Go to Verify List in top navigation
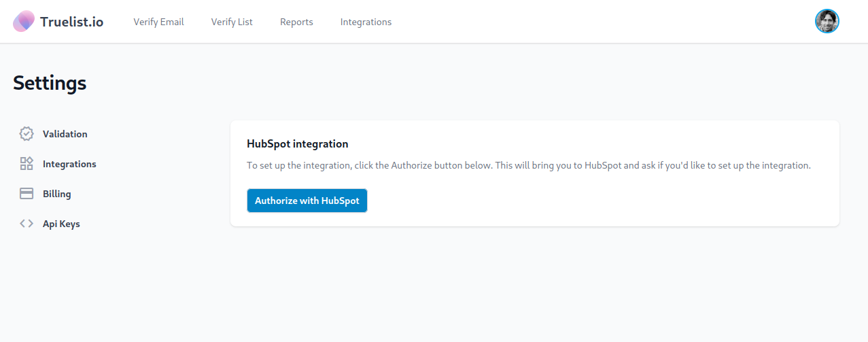The image size is (868, 342). click(232, 22)
